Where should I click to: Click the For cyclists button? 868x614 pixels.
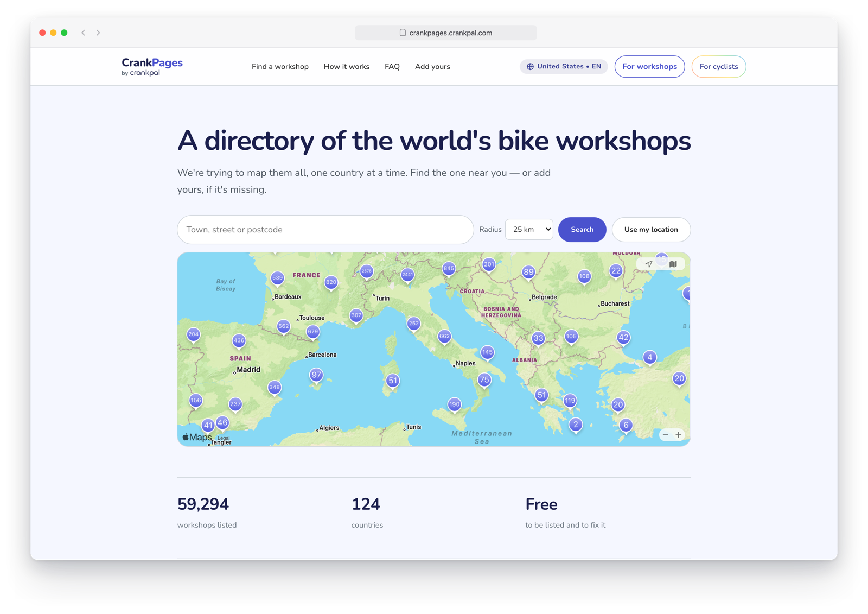719,67
